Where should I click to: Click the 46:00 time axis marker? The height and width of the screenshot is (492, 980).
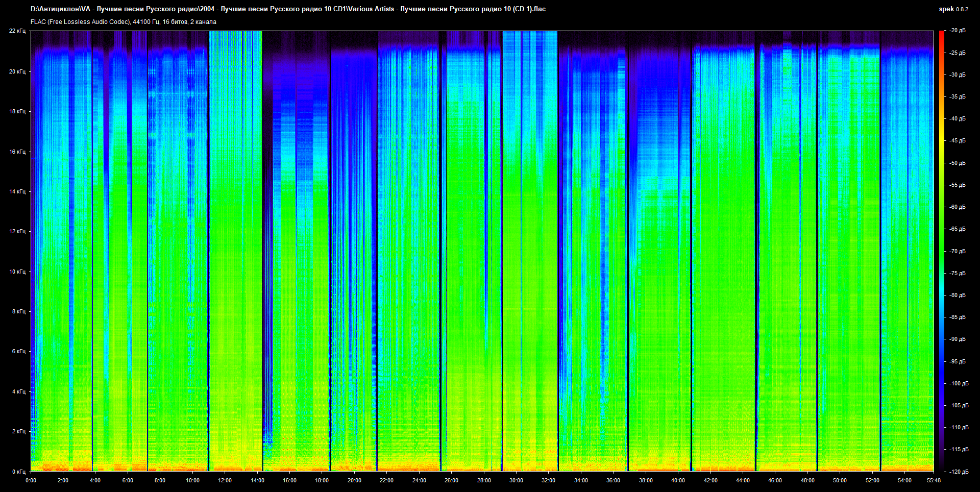pos(775,480)
